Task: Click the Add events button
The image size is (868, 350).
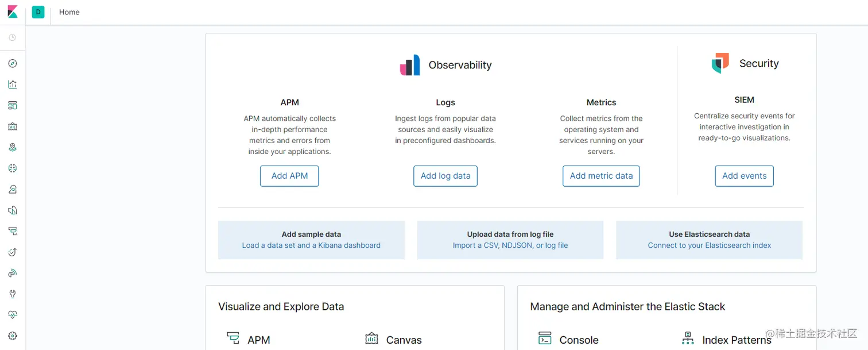Action: tap(744, 176)
